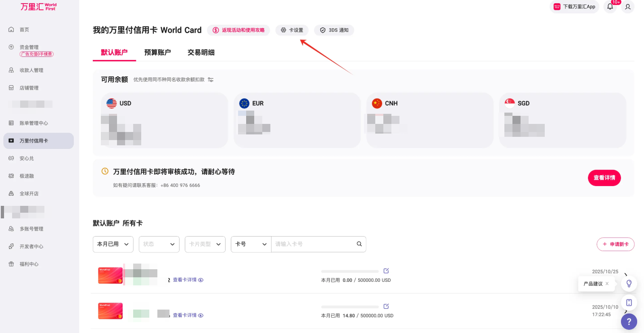The image size is (644, 333).
Task: Click the first card's spending progress bar
Action: 349,271
